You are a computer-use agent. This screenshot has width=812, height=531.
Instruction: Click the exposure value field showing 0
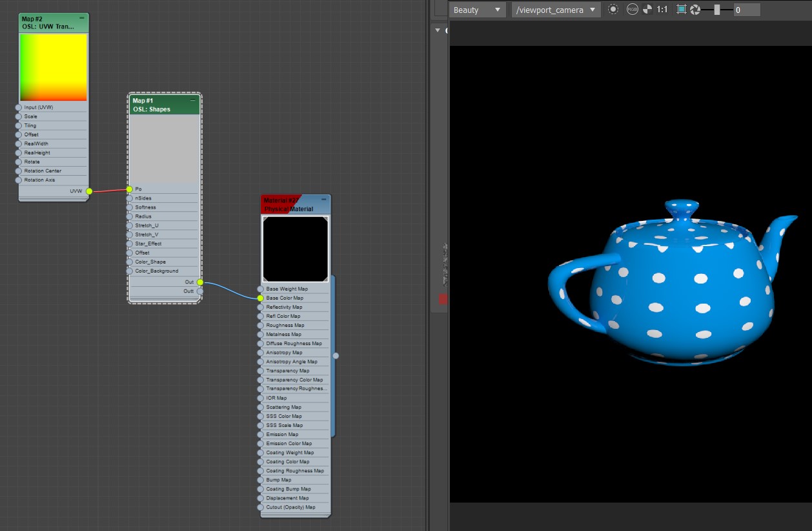click(746, 10)
